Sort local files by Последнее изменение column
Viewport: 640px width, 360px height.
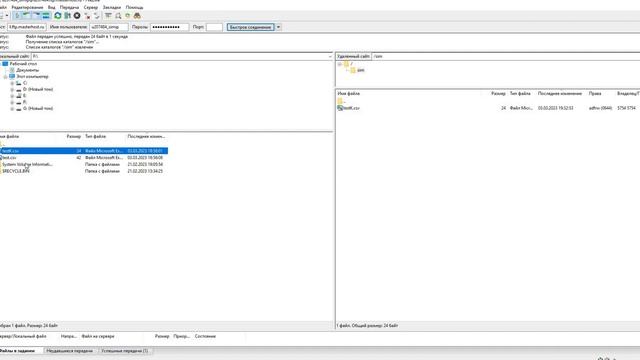click(x=146, y=136)
